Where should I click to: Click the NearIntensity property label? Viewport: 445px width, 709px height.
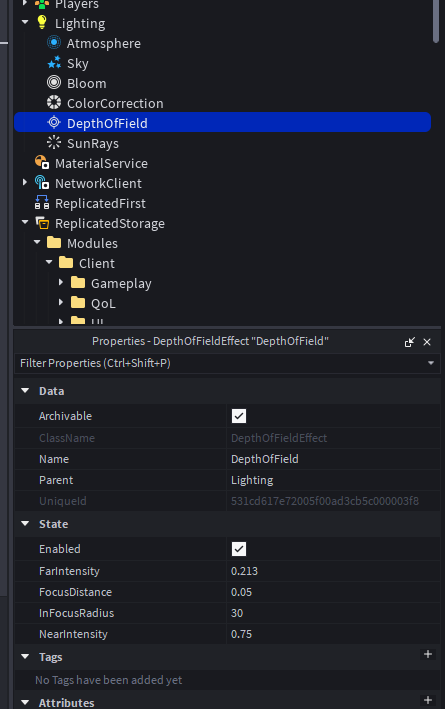tap(73, 634)
